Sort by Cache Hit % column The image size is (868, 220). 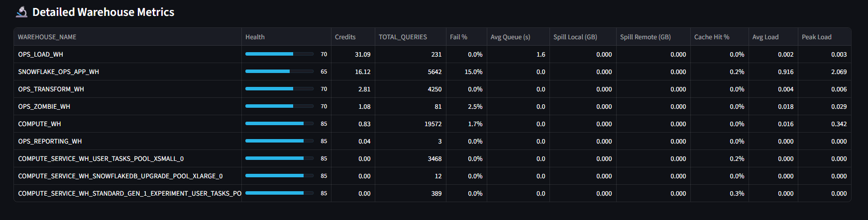pyautogui.click(x=712, y=37)
